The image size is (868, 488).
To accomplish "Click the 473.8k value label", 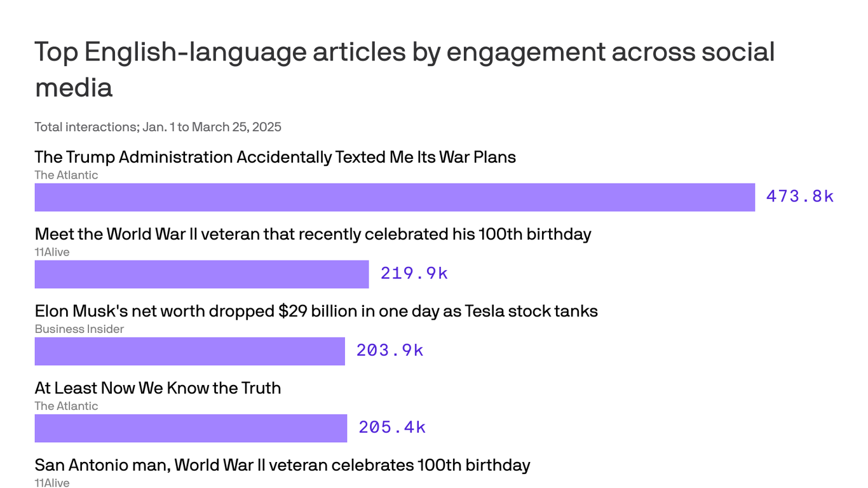I will pos(799,196).
